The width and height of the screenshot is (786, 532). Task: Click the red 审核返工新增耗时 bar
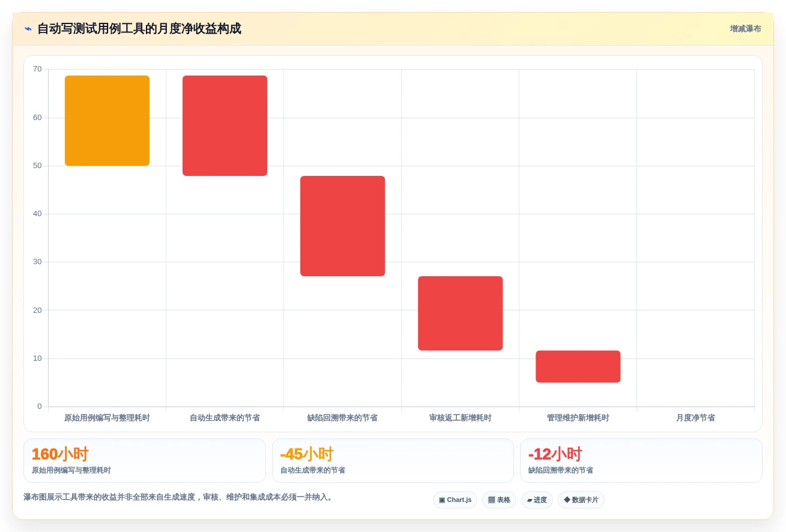tap(460, 313)
